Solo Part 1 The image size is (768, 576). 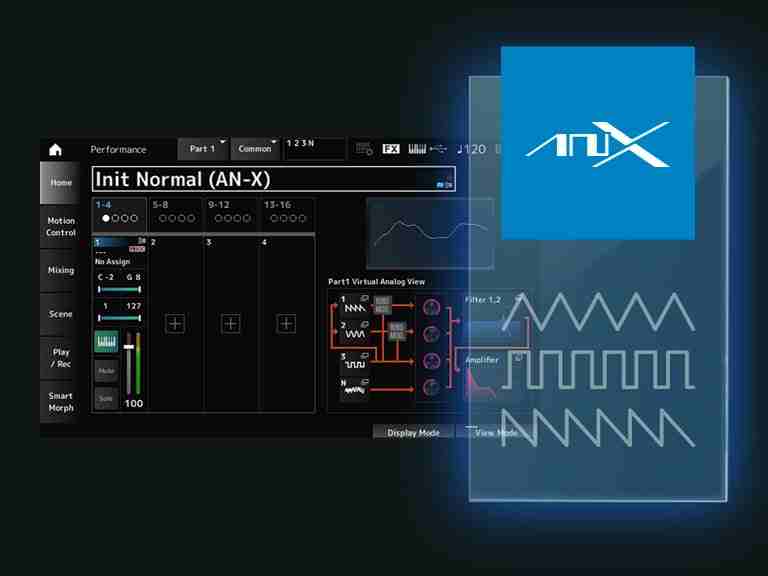(x=106, y=398)
